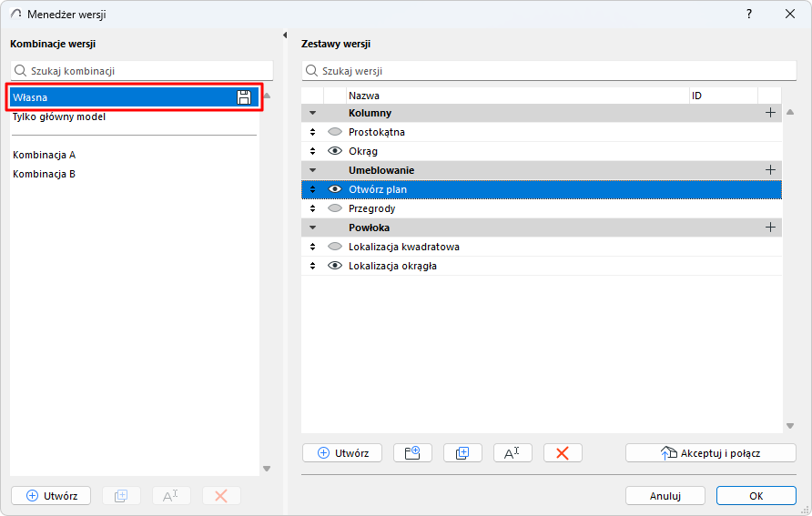Select Lokalizacja kwadratowa row name
This screenshot has width=812, height=516.
(x=404, y=247)
